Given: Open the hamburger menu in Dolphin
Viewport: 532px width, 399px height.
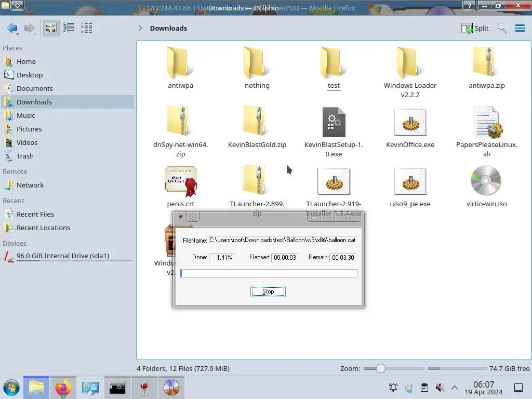Looking at the screenshot, I should tap(520, 28).
